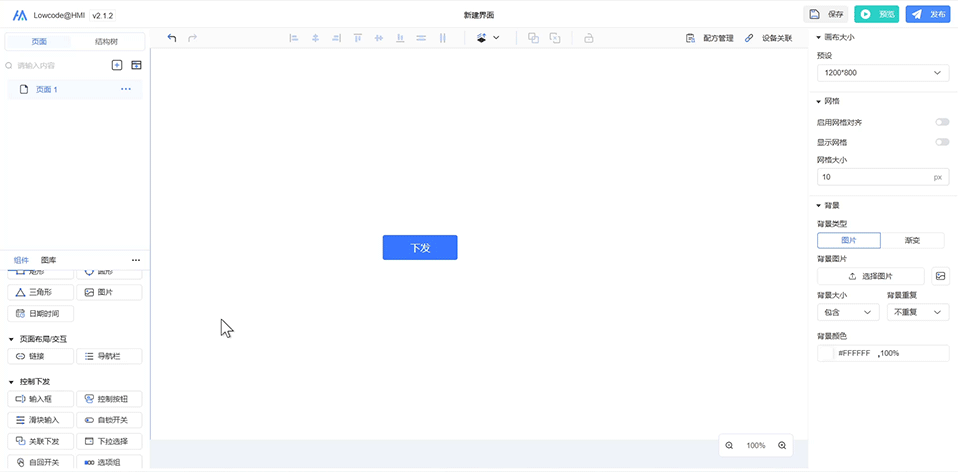Click the add new page plus icon
The width and height of the screenshot is (958, 472).
(x=117, y=65)
